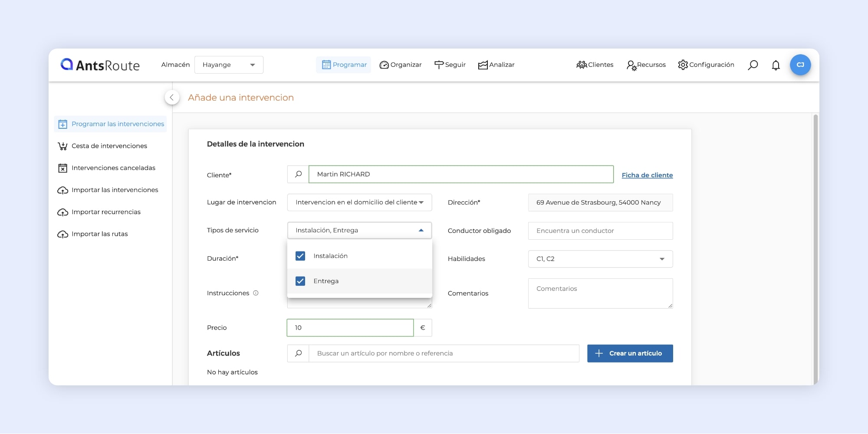Uncheck the Instalación checkbox
This screenshot has width=868, height=434.
coord(300,256)
